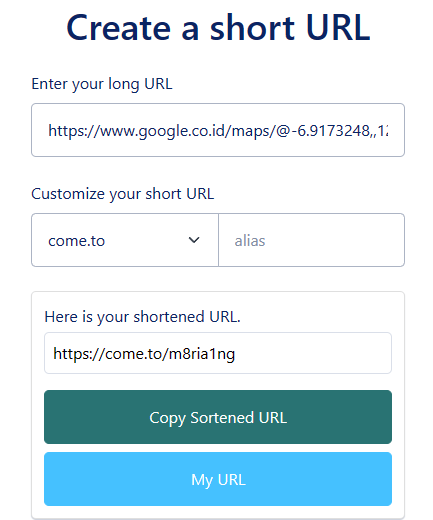Viewport: 433px width, 520px height.
Task: Click the https://come.to/m8ria1ng link text
Action: click(x=144, y=354)
